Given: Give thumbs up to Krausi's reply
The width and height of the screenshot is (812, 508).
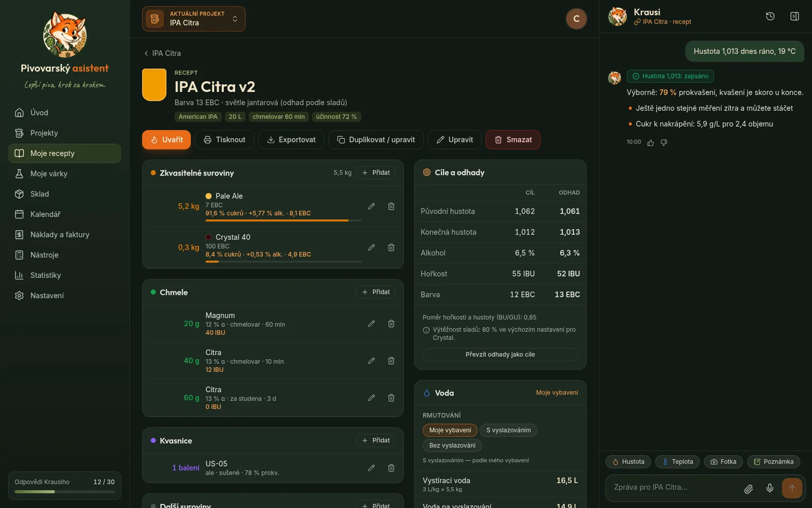Looking at the screenshot, I should 651,143.
